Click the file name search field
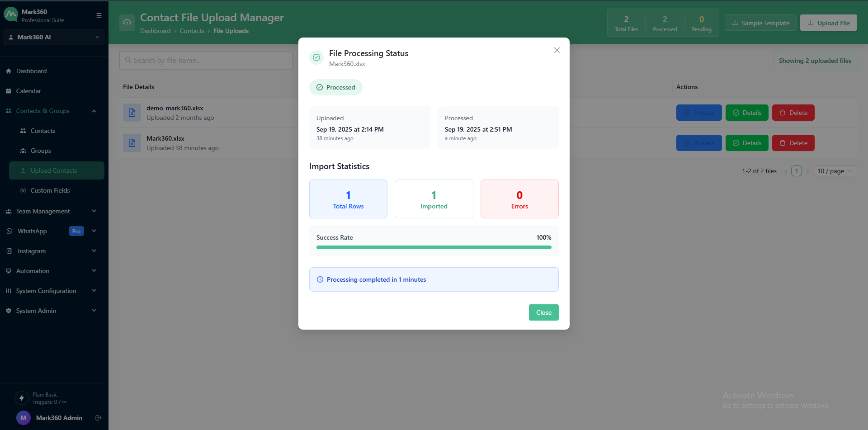Viewport: 868px width, 430px height. (x=206, y=60)
